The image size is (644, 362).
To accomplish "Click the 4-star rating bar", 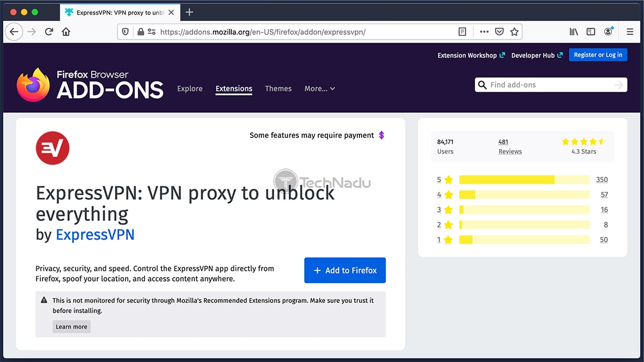I will click(524, 195).
